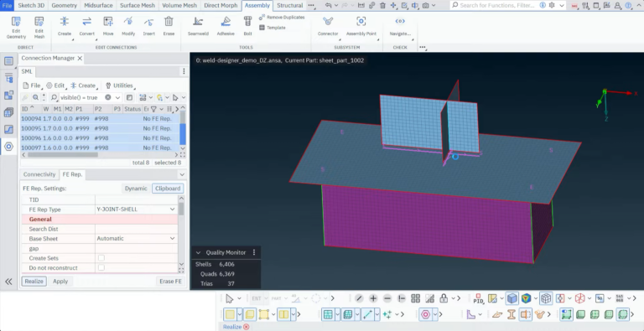644x331 pixels.
Task: Expand the search box options dropdown arrow
Action: click(562, 5)
